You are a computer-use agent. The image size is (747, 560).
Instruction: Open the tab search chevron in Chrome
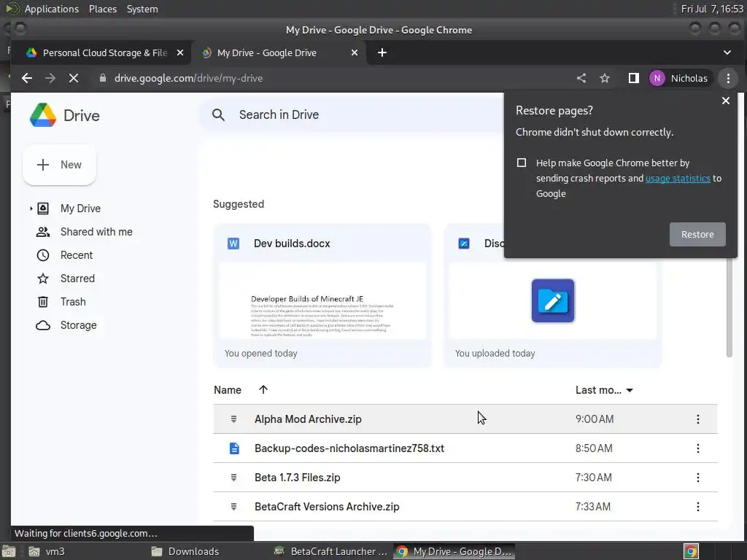[x=727, y=52]
